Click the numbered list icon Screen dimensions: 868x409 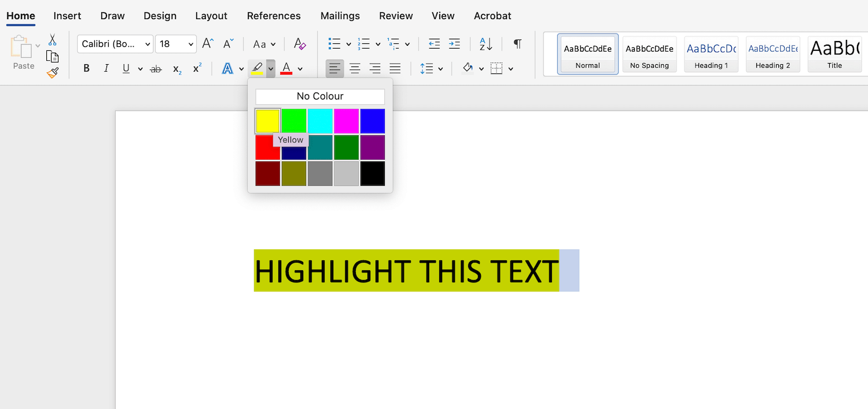363,43
